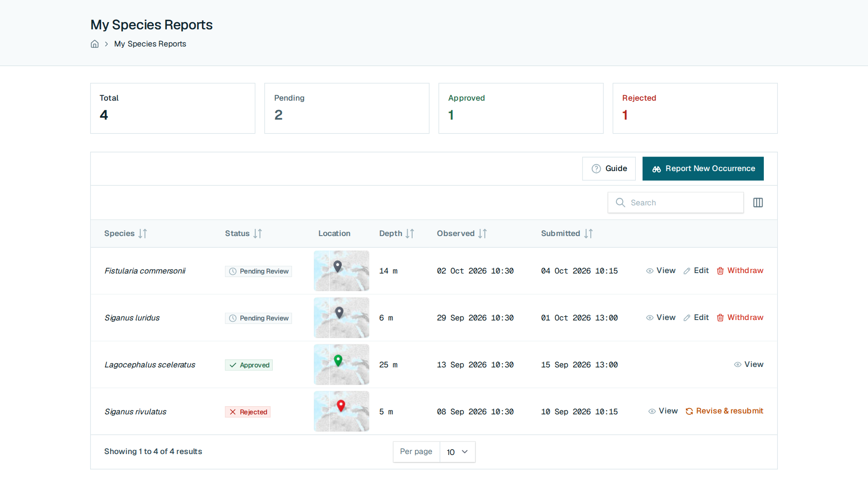
Task: Edit the Siganus luridus report
Action: [x=696, y=317]
